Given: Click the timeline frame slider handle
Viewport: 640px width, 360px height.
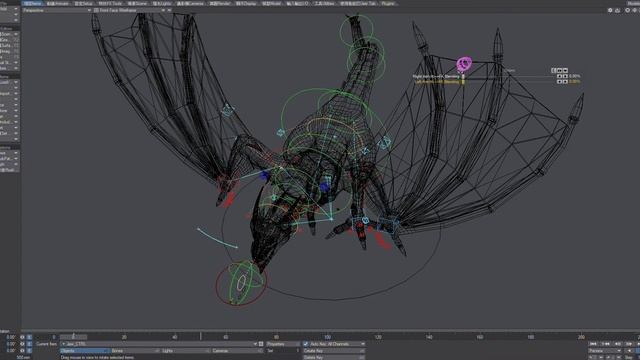Looking at the screenshot, I should pos(73,337).
